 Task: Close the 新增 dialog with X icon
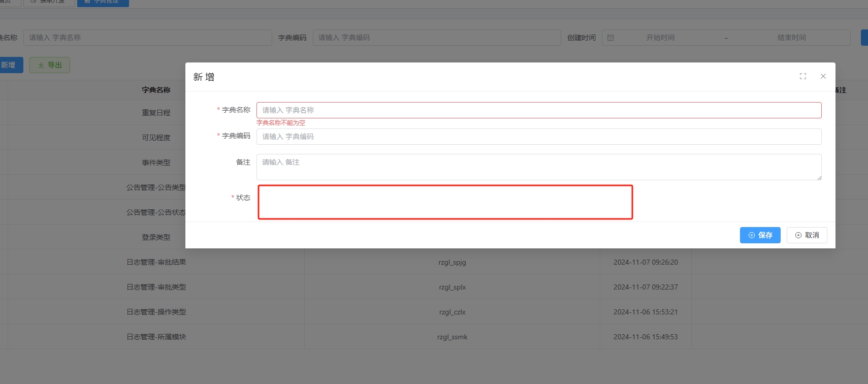(823, 76)
